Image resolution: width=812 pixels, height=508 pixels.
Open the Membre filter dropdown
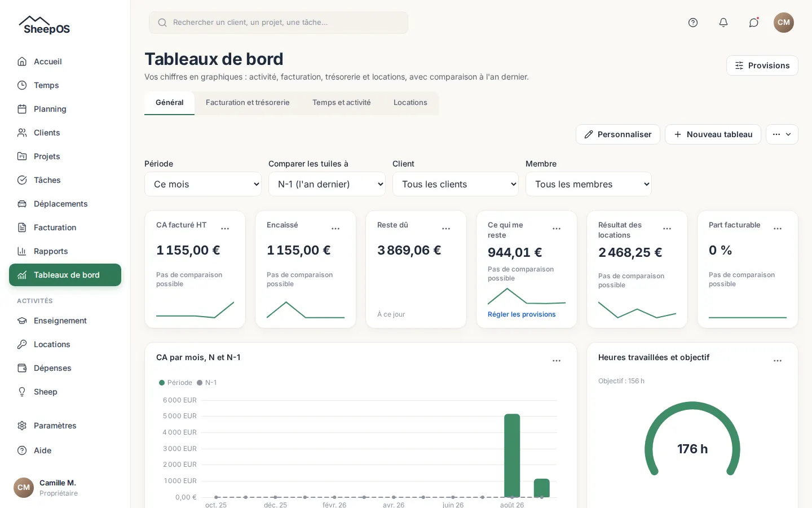[589, 184]
